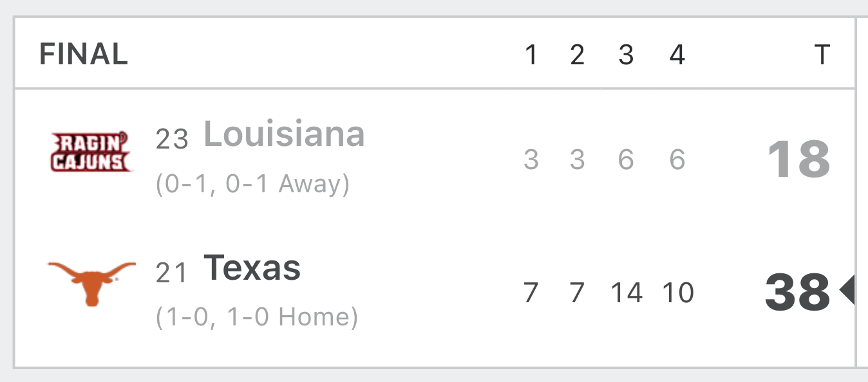Click Texas's third quarter score 14

[627, 293]
